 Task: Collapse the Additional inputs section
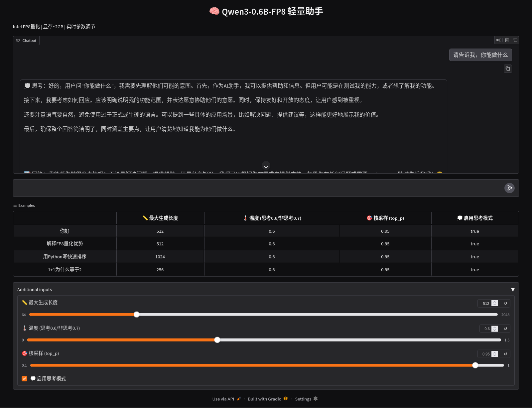pos(513,290)
